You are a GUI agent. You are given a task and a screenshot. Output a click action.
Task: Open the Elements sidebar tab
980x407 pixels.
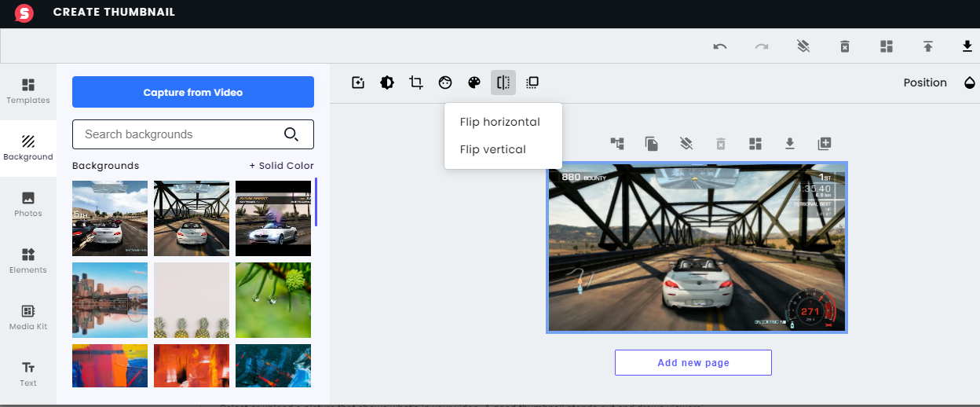click(28, 261)
